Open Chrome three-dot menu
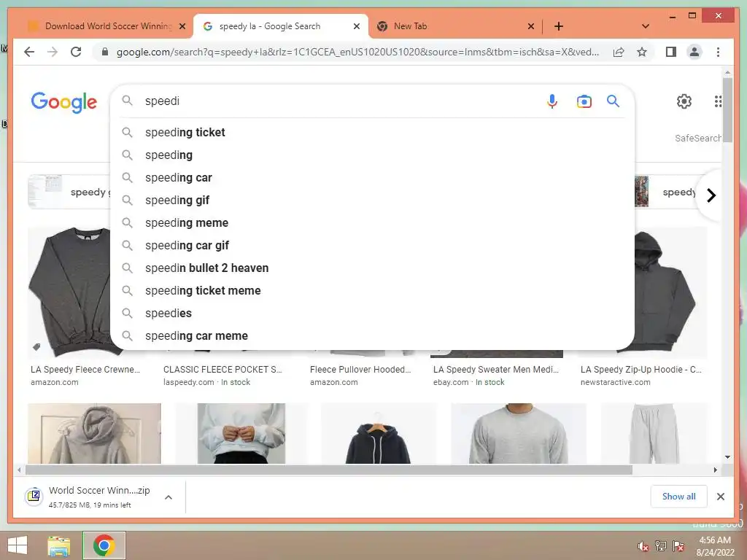 coord(718,52)
